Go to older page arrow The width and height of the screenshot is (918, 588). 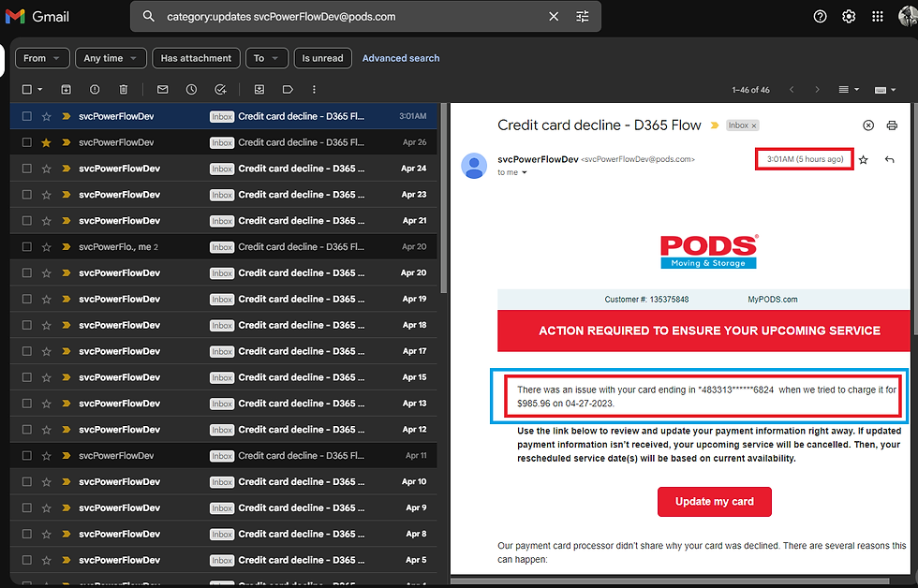(817, 90)
